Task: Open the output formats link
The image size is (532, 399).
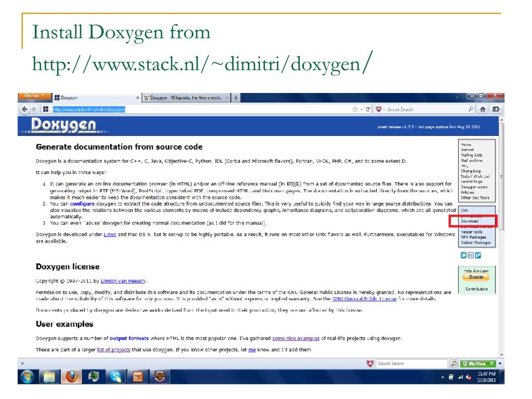Action: click(129, 338)
